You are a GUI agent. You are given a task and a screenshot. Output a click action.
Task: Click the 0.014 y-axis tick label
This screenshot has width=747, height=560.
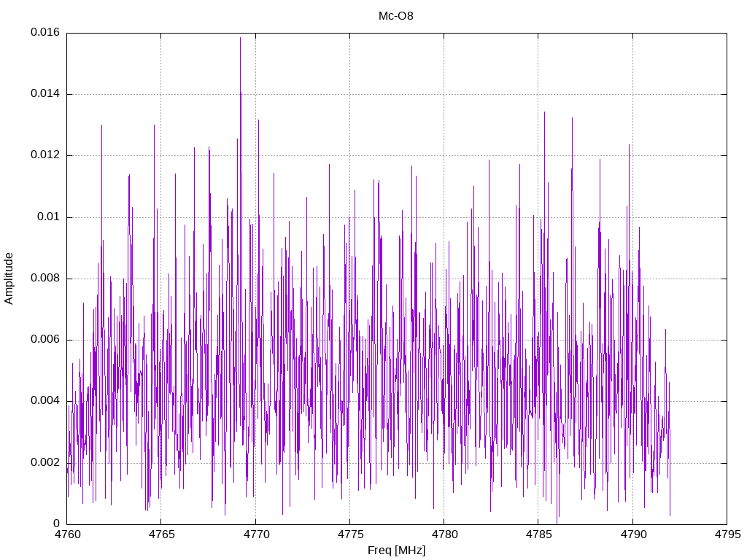[x=45, y=94]
